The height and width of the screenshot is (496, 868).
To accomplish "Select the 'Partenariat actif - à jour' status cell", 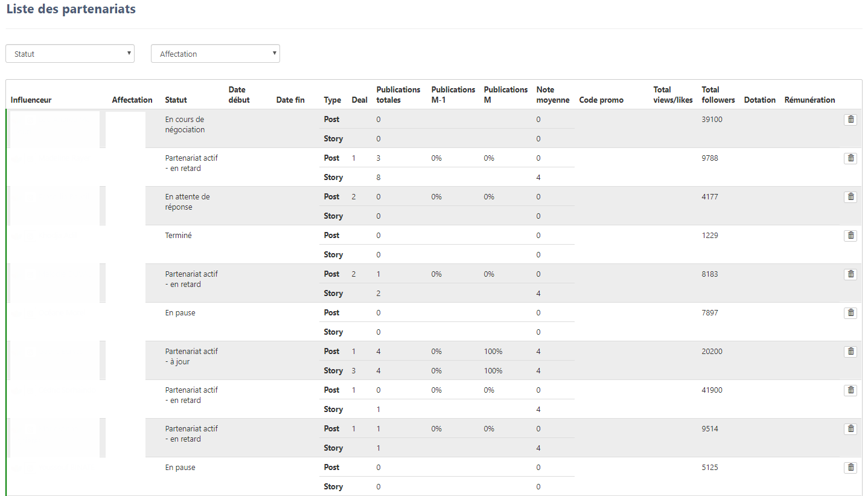I will click(x=191, y=356).
